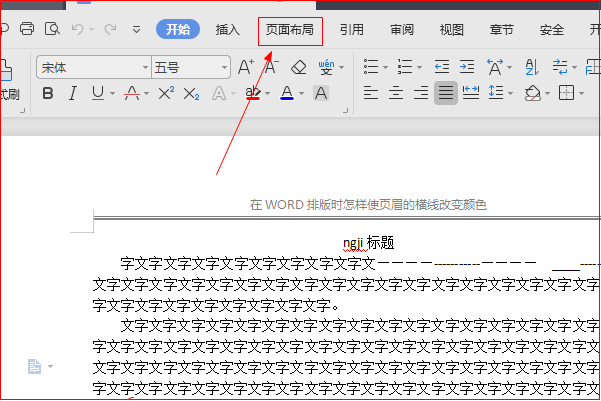Click the phonetic guide wén icon
Image resolution: width=601 pixels, height=401 pixels.
pyautogui.click(x=326, y=67)
